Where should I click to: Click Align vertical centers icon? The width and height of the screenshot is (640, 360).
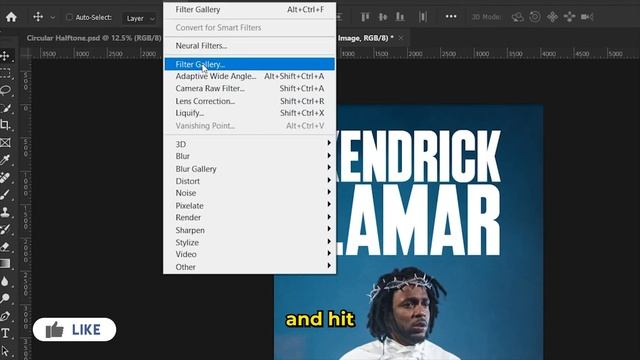(x=382, y=17)
